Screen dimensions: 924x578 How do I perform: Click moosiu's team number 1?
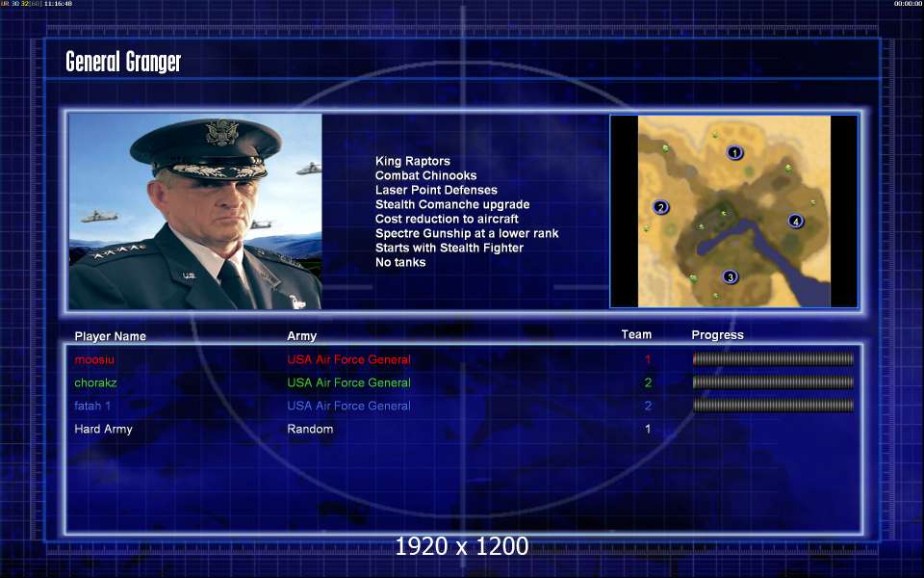pos(648,359)
